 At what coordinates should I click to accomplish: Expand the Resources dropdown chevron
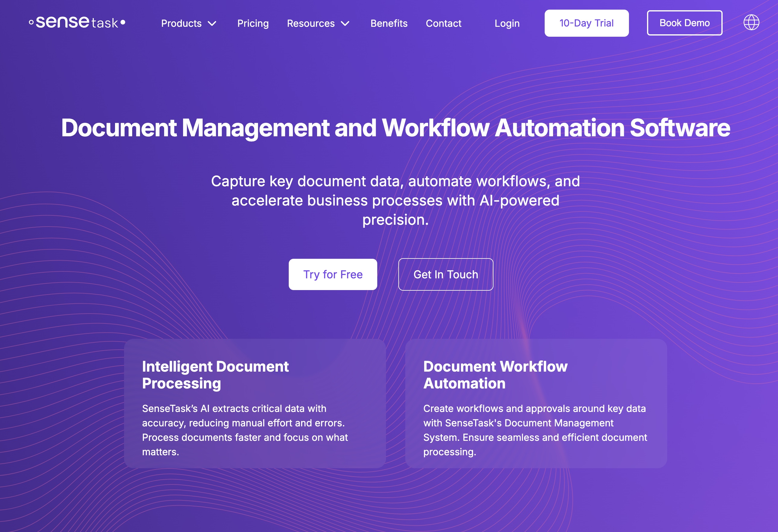click(x=345, y=23)
